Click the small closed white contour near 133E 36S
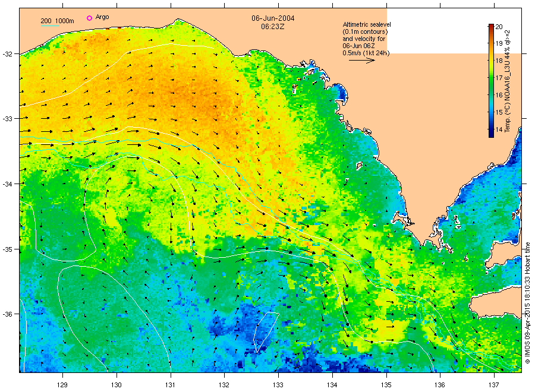This screenshot has height=392, width=535. pos(266,332)
